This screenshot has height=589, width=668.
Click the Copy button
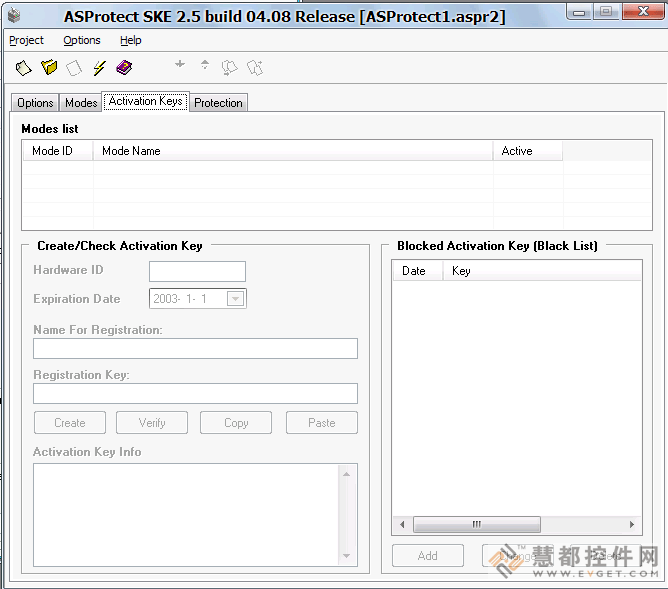coord(236,422)
